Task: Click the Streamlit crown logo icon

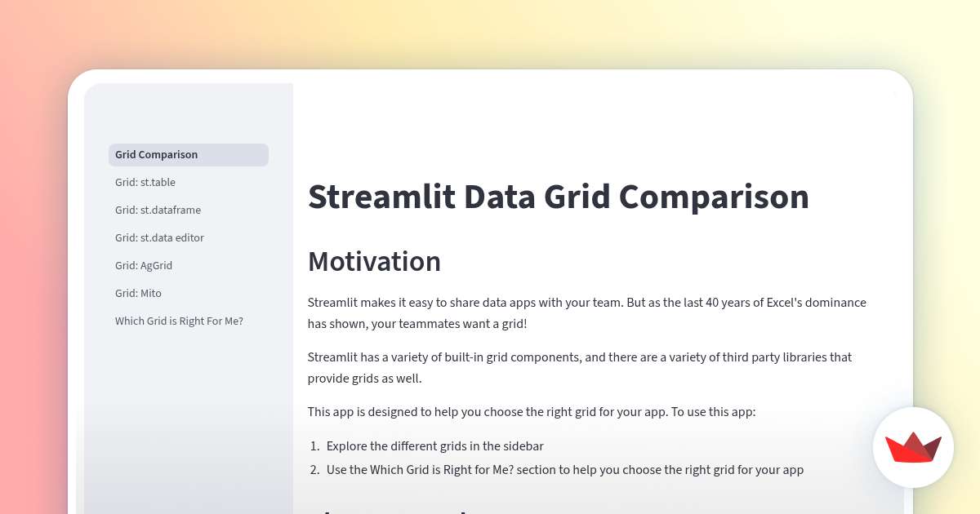Action: pyautogui.click(x=913, y=447)
